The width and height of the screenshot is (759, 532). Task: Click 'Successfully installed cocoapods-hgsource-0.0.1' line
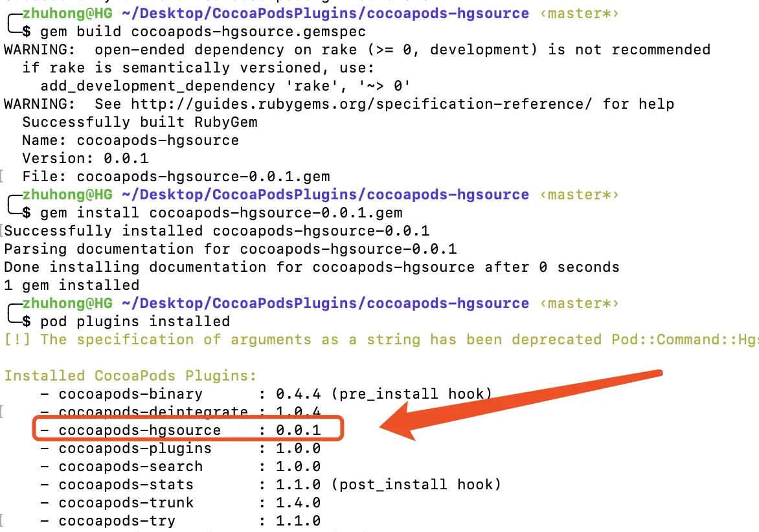pyautogui.click(x=217, y=230)
